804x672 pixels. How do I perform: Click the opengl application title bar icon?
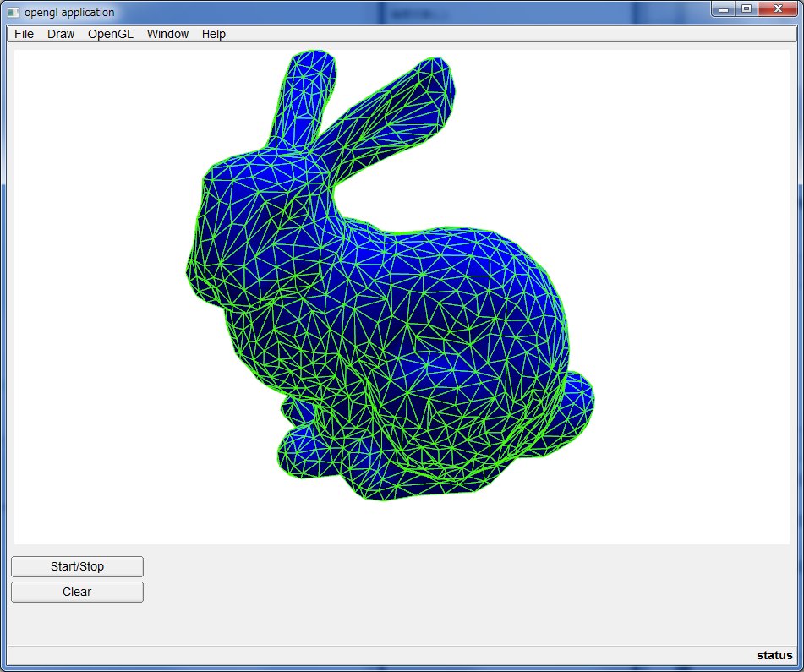click(14, 13)
